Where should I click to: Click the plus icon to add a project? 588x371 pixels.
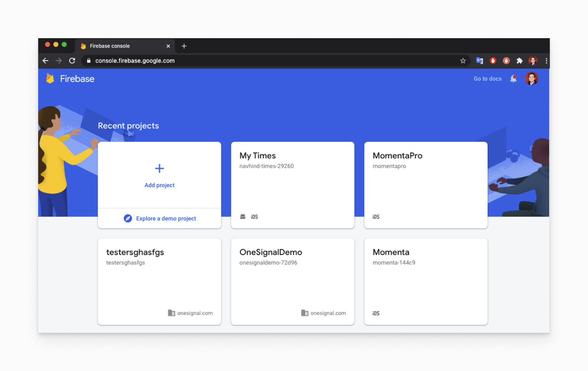[160, 168]
